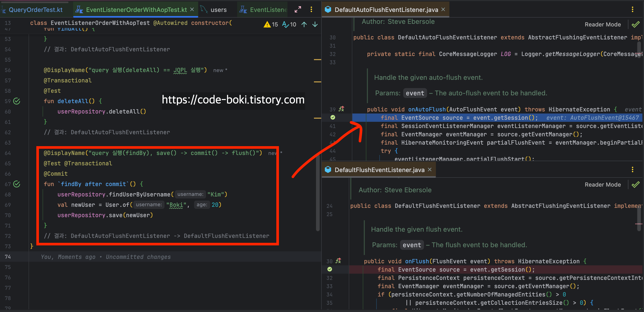Open the inspection checkmark in top-right editor
This screenshot has height=312, width=644.
[635, 24]
